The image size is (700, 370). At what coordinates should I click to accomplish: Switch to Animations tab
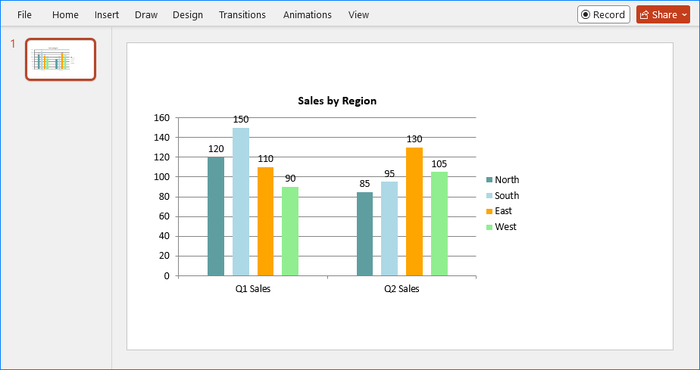tap(307, 15)
